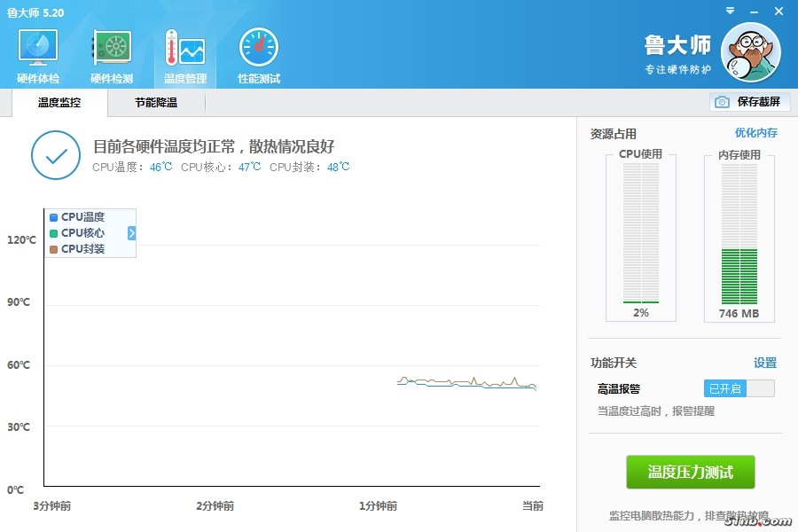The width and height of the screenshot is (798, 532).
Task: Open the 性能测试 gauge icon
Action: [258, 50]
